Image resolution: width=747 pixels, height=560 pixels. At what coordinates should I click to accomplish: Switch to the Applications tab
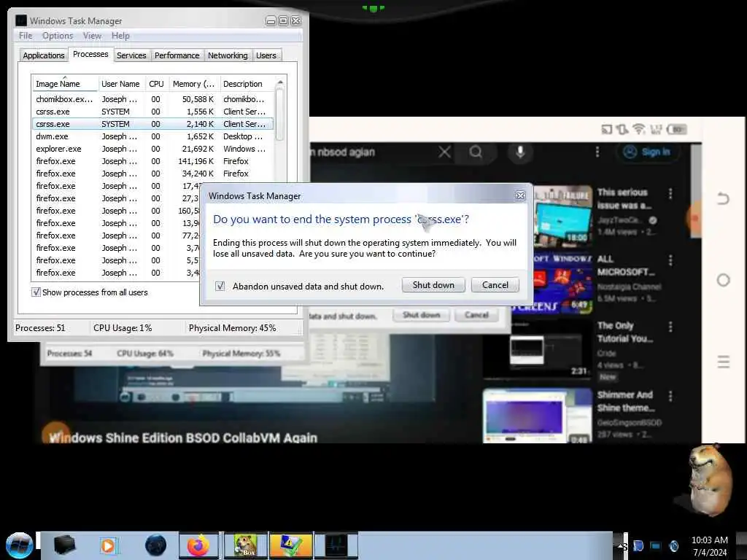coord(43,55)
